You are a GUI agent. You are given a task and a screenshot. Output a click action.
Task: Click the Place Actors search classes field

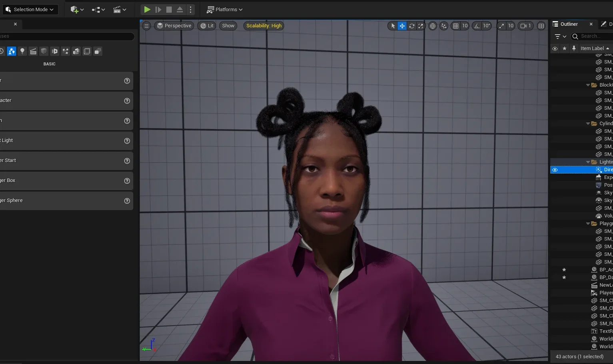66,36
